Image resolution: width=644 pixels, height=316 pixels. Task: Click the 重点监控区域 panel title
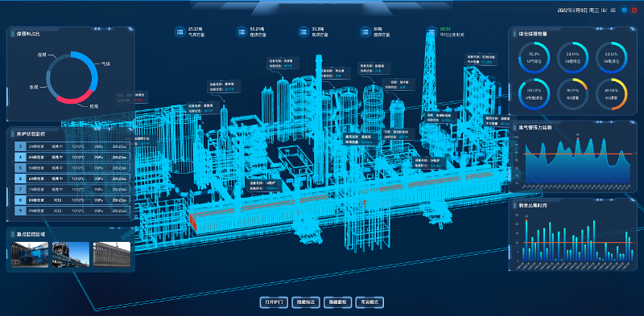tap(31, 234)
